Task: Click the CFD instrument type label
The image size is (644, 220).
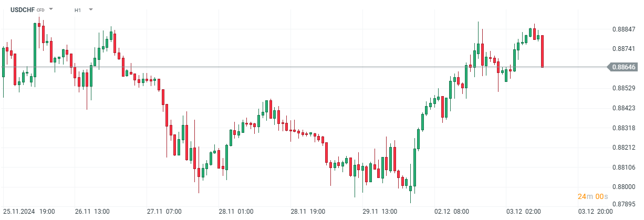Action: pyautogui.click(x=40, y=11)
